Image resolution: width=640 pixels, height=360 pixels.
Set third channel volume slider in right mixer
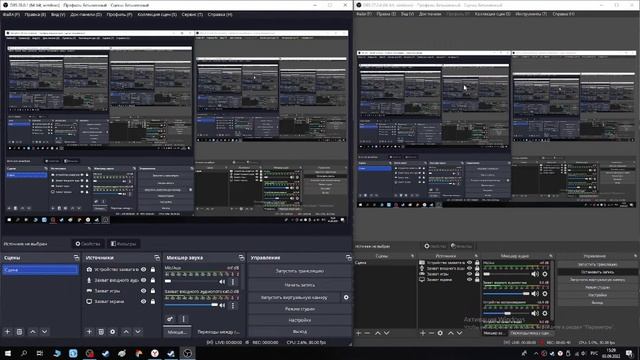pos(506,313)
